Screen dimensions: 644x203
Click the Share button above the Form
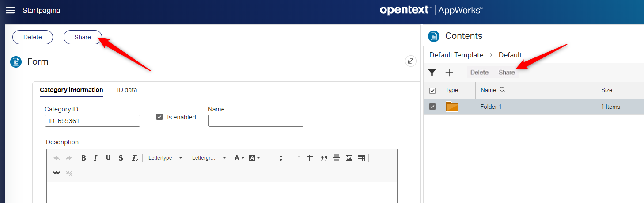(83, 37)
